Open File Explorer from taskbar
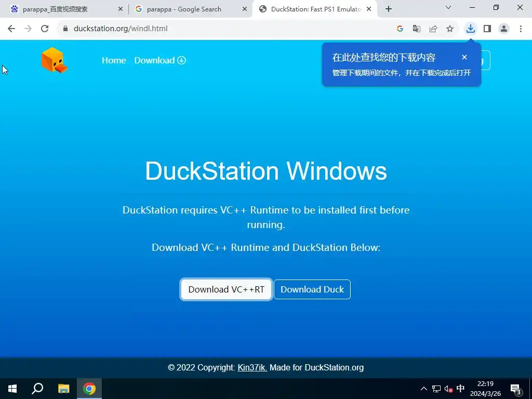532x399 pixels. 63,389
